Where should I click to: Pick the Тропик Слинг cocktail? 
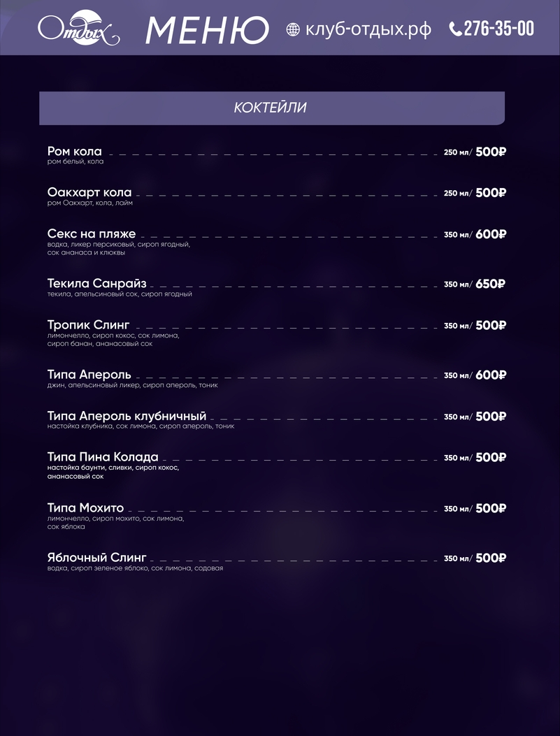pyautogui.click(x=89, y=325)
